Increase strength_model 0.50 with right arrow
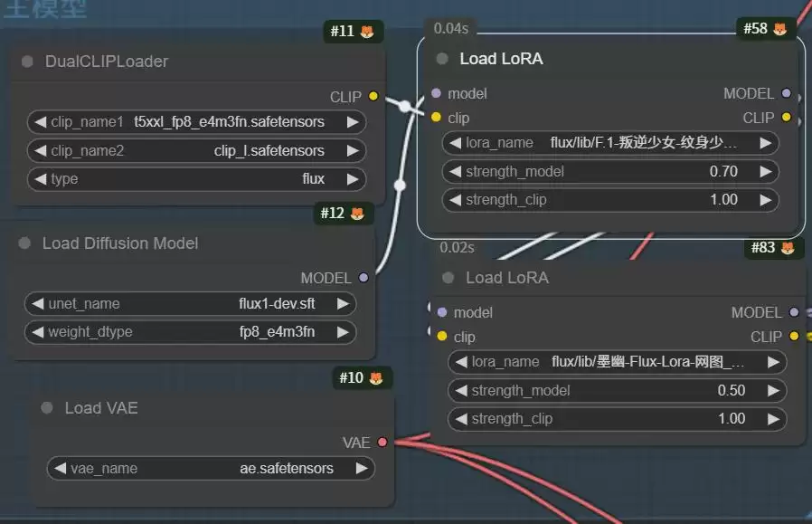 click(773, 391)
